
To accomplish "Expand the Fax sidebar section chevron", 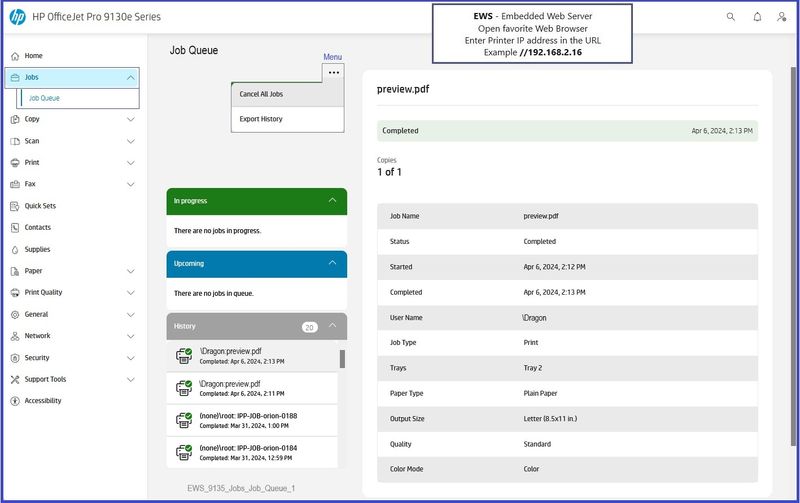I will (x=131, y=184).
